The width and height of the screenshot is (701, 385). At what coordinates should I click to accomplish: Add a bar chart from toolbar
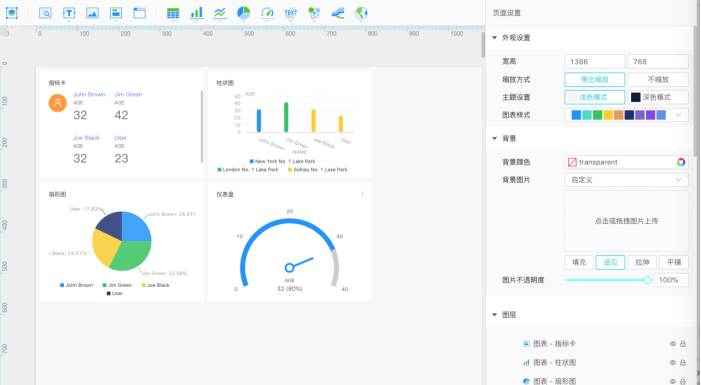click(x=197, y=13)
